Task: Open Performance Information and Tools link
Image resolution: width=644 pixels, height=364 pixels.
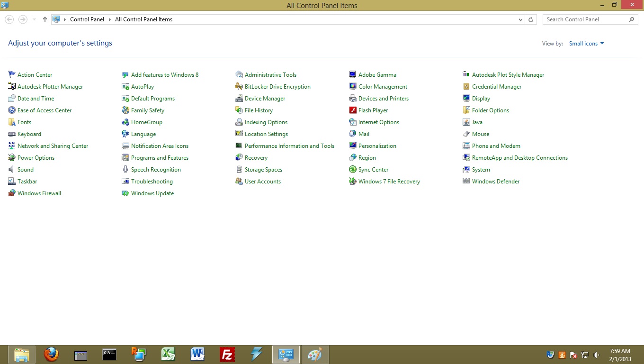Action: [289, 146]
